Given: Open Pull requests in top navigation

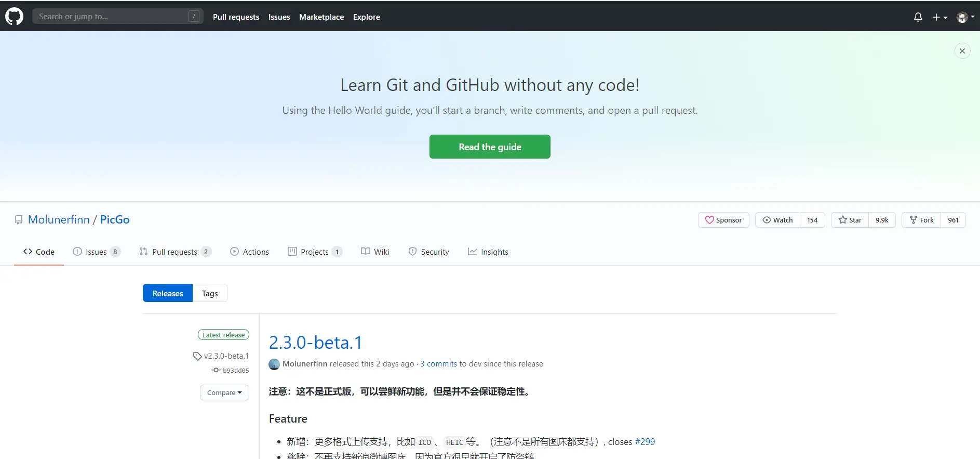Looking at the screenshot, I should (236, 17).
